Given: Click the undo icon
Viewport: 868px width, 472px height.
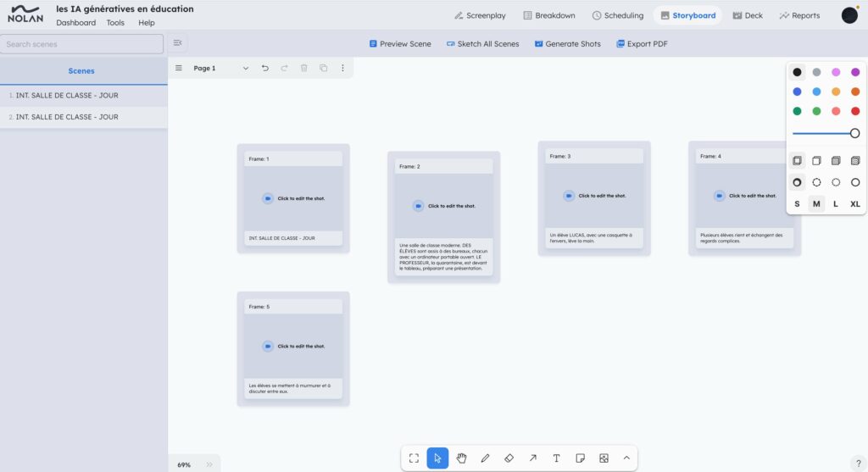Looking at the screenshot, I should point(264,68).
